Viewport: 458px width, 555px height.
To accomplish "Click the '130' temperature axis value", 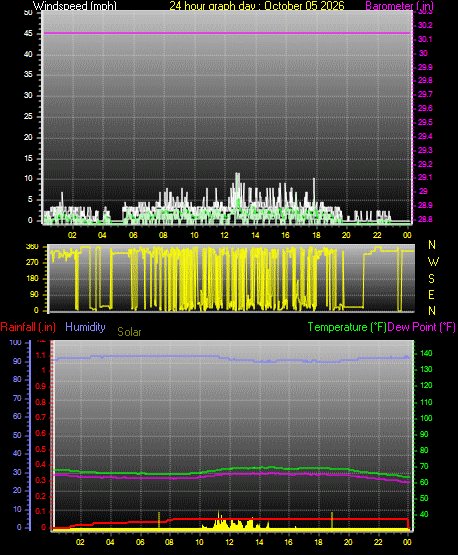I will (x=426, y=370).
